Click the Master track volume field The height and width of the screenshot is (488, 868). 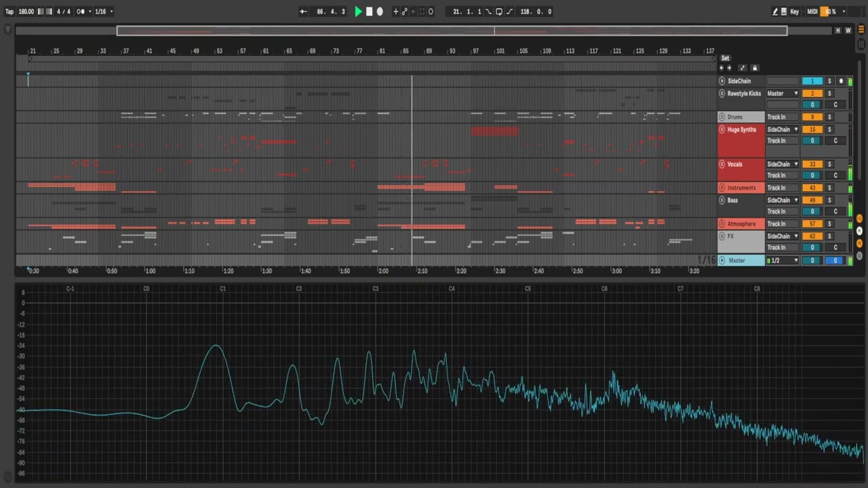[x=812, y=260]
